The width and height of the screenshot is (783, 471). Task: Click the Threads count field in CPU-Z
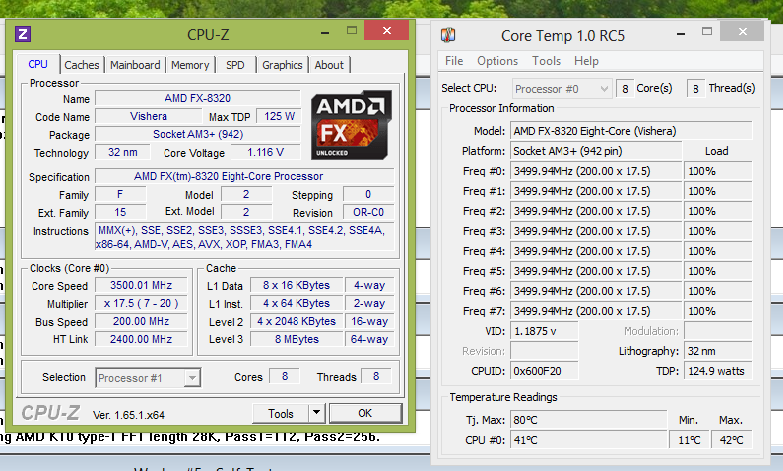point(376,376)
